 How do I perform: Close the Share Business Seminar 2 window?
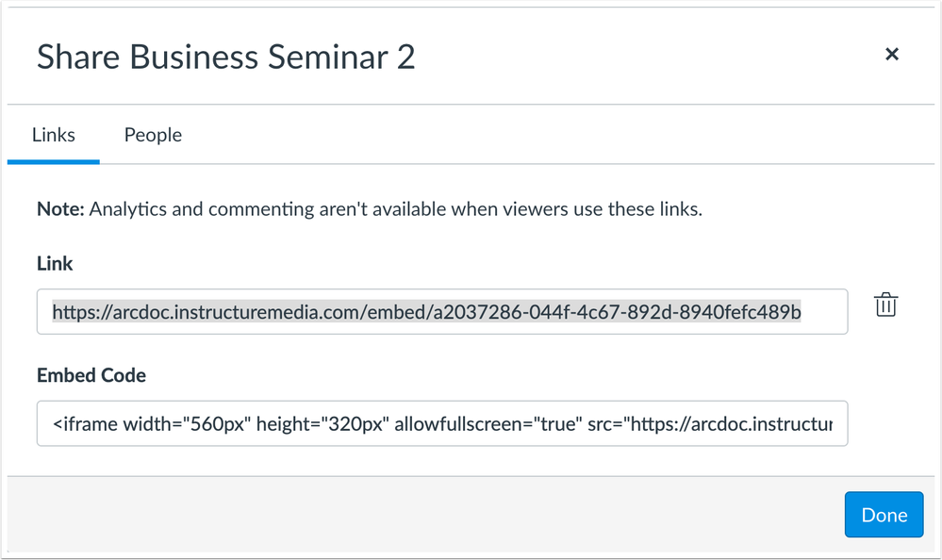pos(892,54)
